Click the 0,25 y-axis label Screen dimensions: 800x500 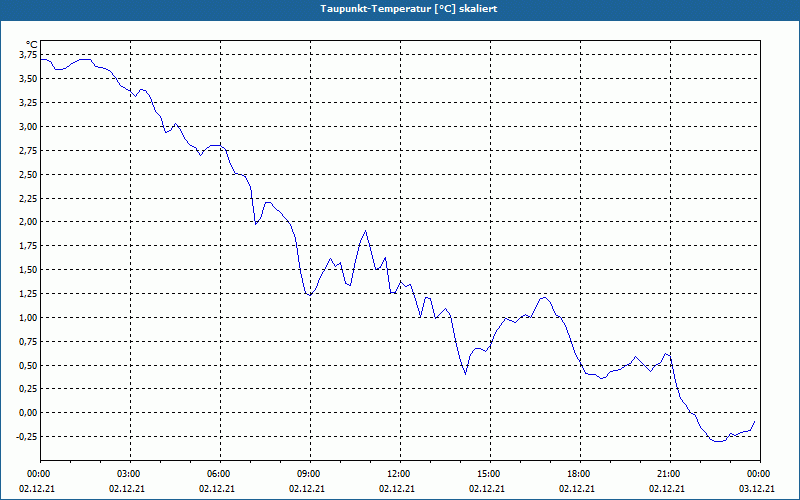(29, 389)
